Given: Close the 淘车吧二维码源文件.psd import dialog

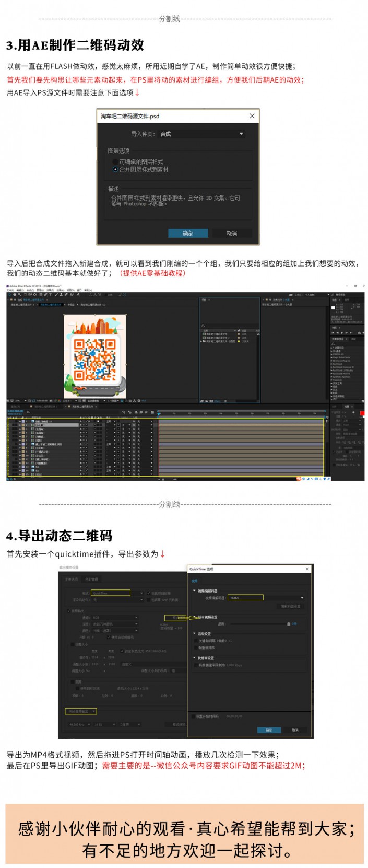Looking at the screenshot, I should (252, 116).
